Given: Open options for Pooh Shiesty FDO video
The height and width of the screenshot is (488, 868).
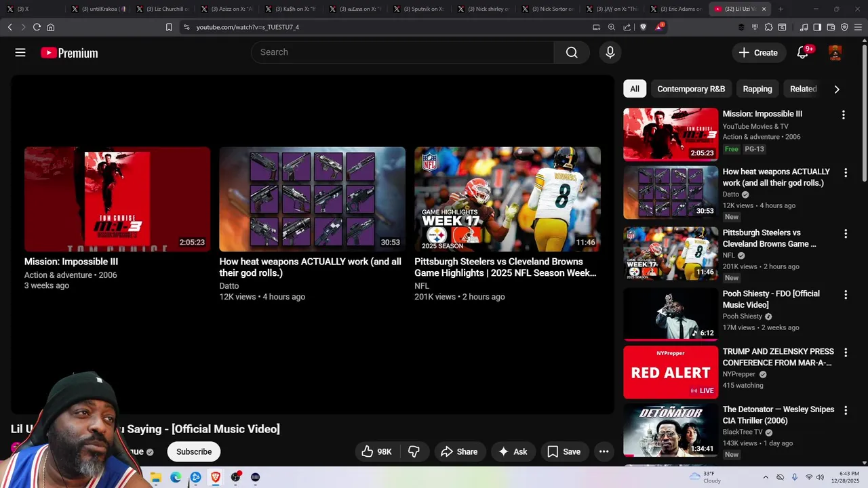Looking at the screenshot, I should 845,295.
